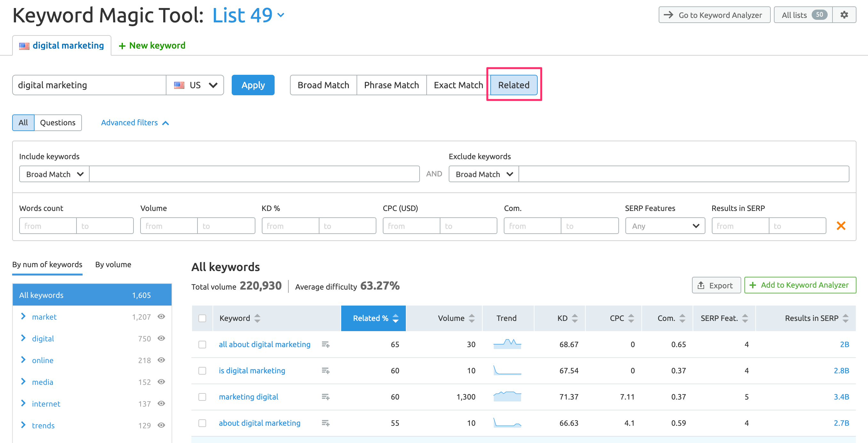The width and height of the screenshot is (868, 443).
Task: Click add-to-list icon for 'is digital marketing'
Action: [x=325, y=371]
